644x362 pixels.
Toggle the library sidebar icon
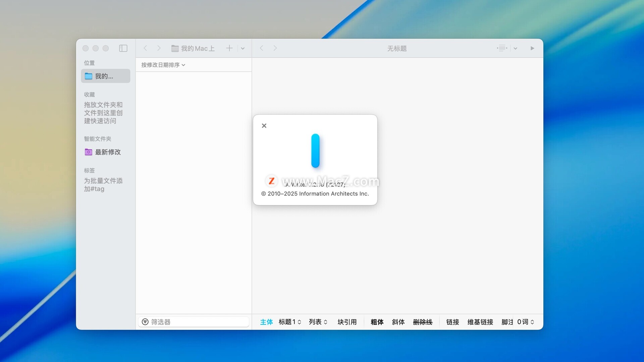pyautogui.click(x=123, y=48)
